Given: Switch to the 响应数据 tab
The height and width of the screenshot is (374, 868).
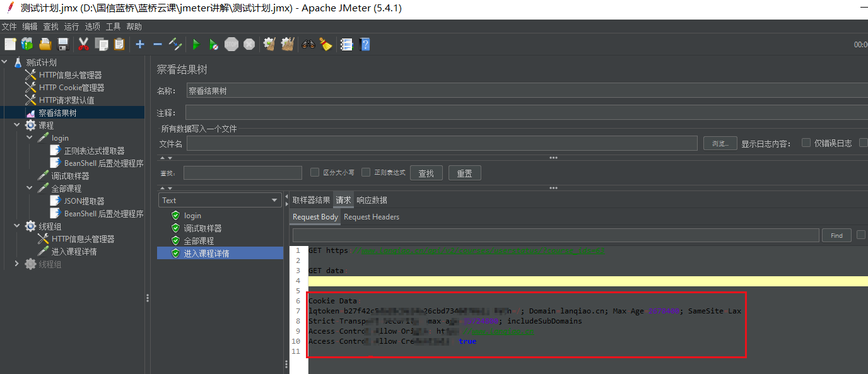Looking at the screenshot, I should pos(372,200).
